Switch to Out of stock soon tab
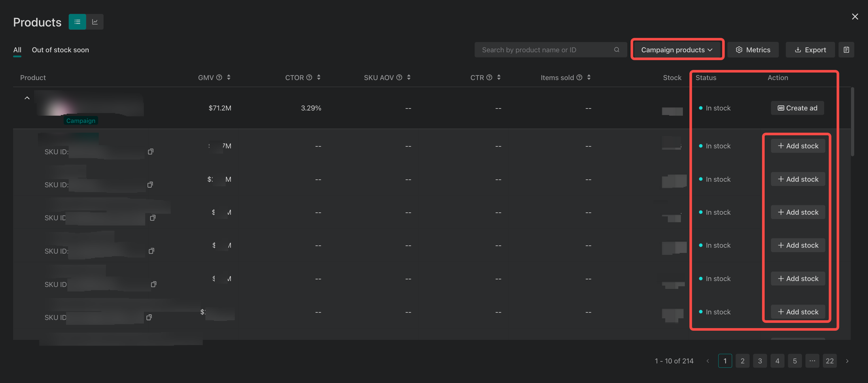This screenshot has width=868, height=383. (x=60, y=50)
